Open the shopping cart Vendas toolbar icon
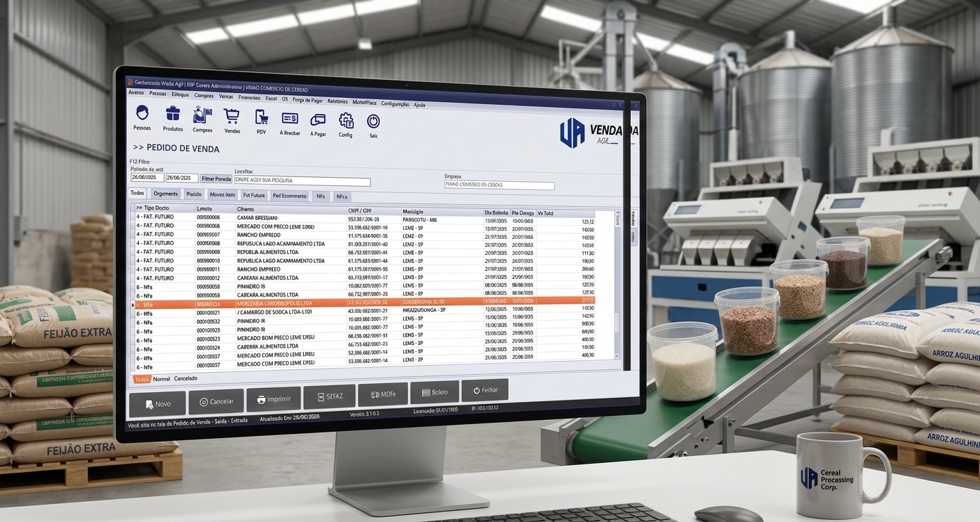This screenshot has height=522, width=980. [232, 120]
